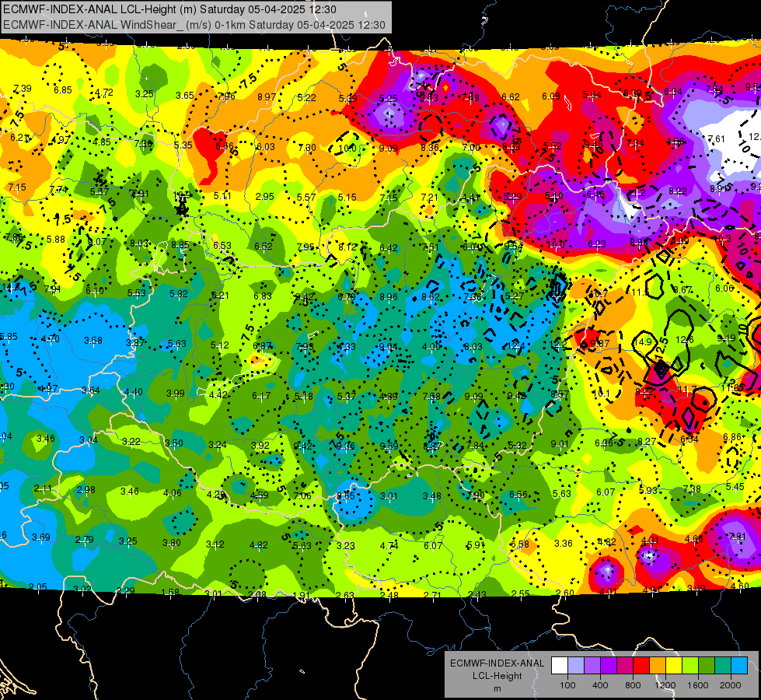Click the wind shear value "14.9"

tap(643, 341)
